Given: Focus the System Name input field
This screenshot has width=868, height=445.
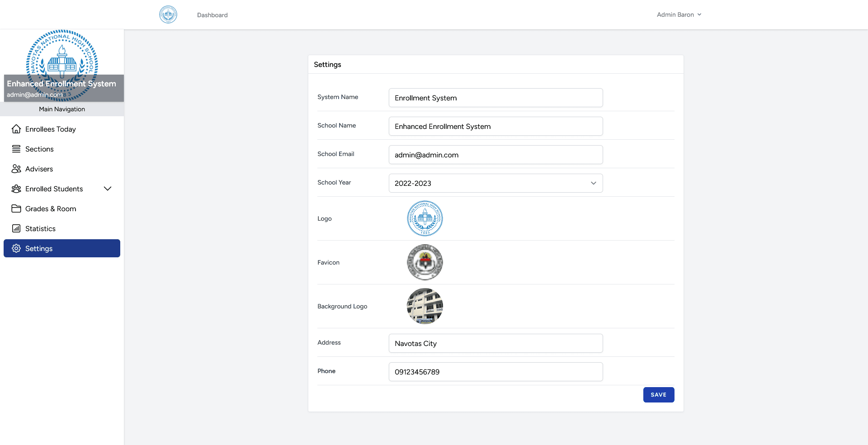Looking at the screenshot, I should coord(495,98).
